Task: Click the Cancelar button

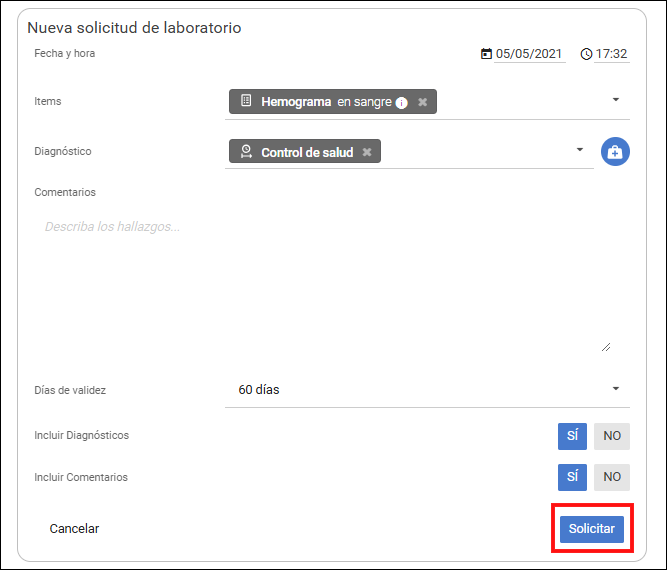Action: (74, 529)
